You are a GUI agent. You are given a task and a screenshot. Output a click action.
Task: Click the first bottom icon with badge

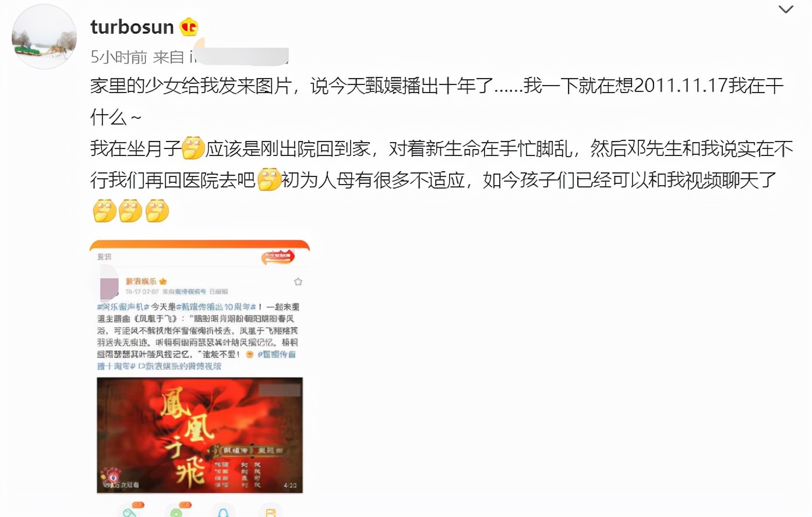coord(130,510)
